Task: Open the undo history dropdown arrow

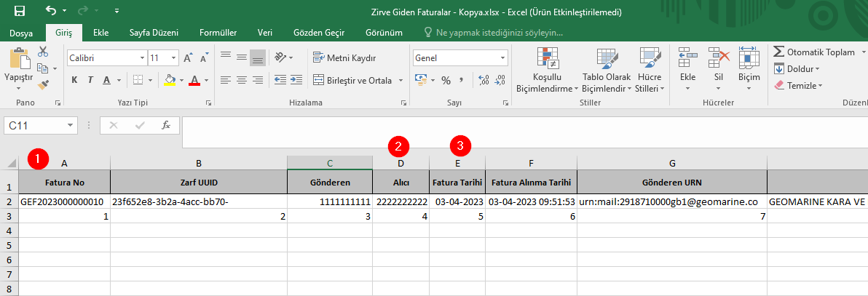Action: [x=64, y=11]
